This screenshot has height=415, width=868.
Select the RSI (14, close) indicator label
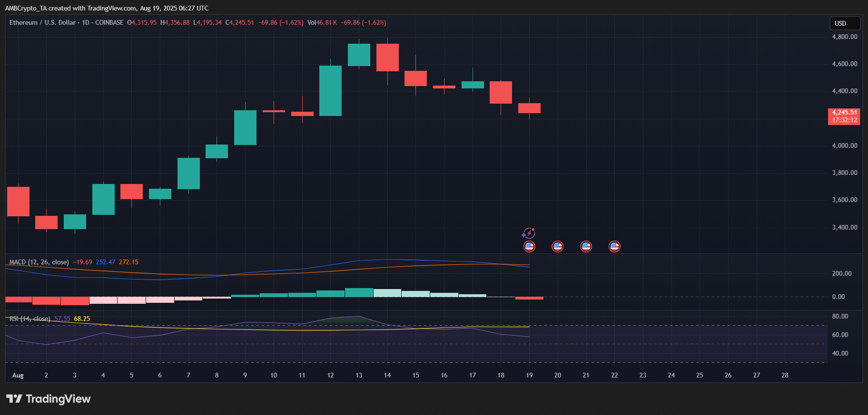point(30,318)
